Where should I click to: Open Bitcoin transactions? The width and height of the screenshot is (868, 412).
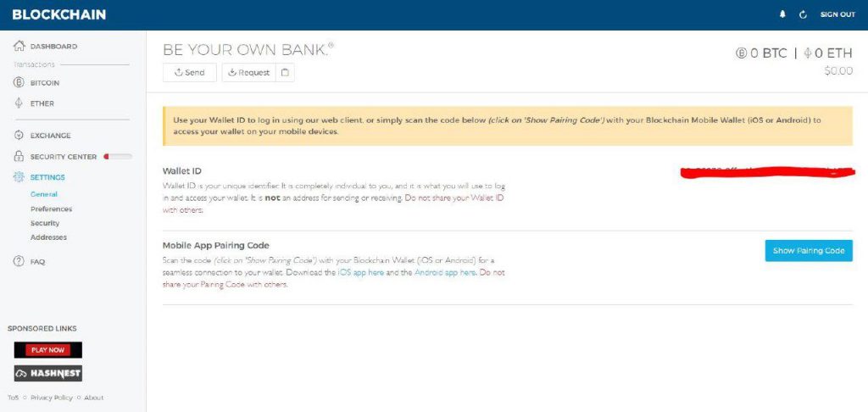point(45,83)
